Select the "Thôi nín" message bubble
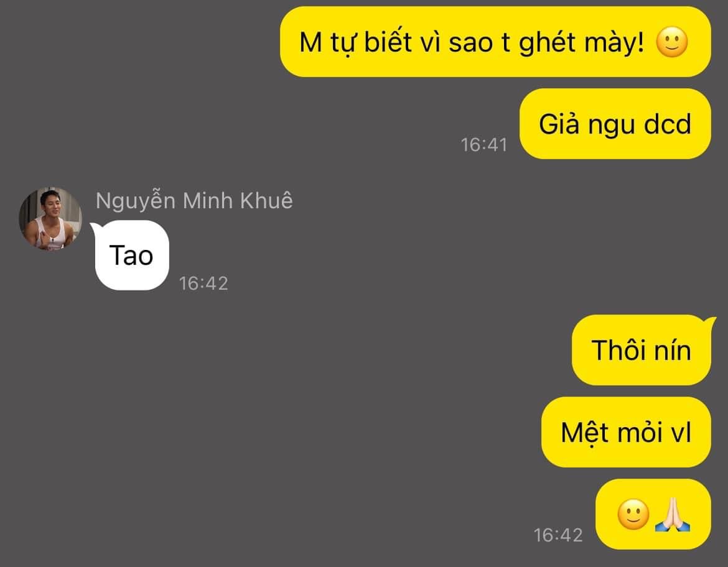The width and height of the screenshot is (728, 567). [641, 350]
